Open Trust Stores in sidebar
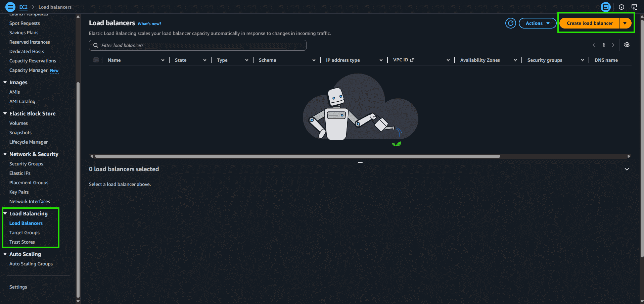The image size is (644, 304). click(x=22, y=242)
